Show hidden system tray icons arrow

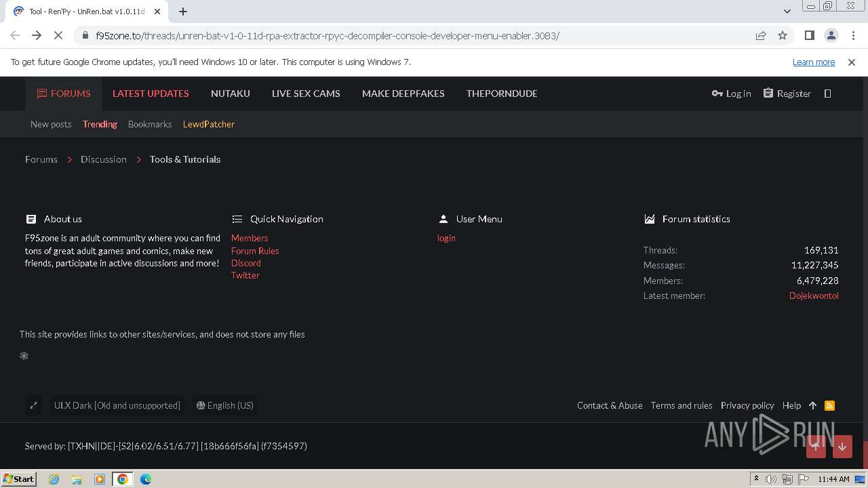point(756,479)
